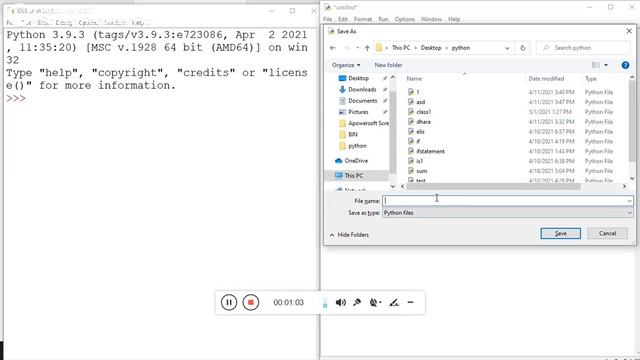Open Save As dialog help icon
This screenshot has height=360, width=640.
(625, 65)
